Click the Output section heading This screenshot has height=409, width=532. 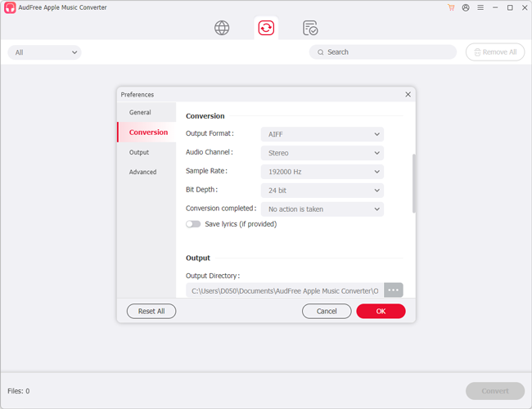[x=198, y=258]
